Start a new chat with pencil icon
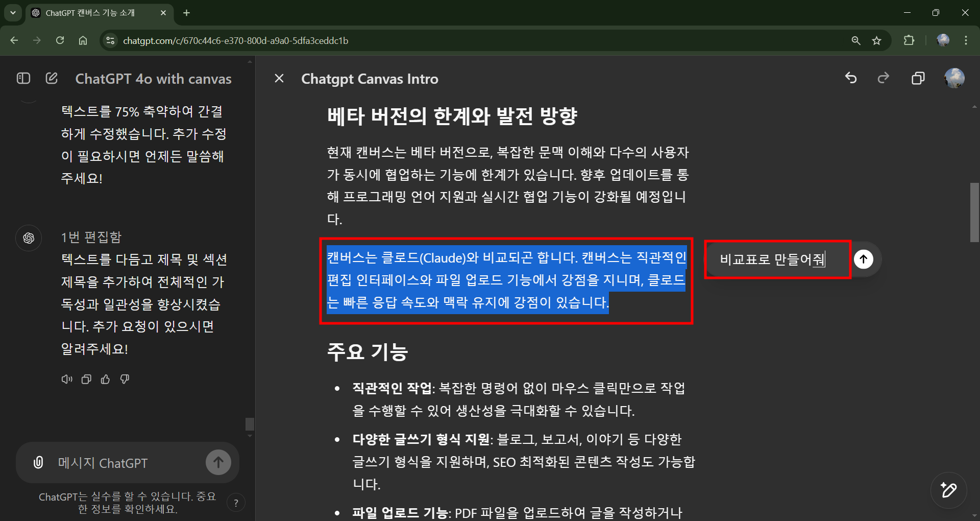 (52, 78)
